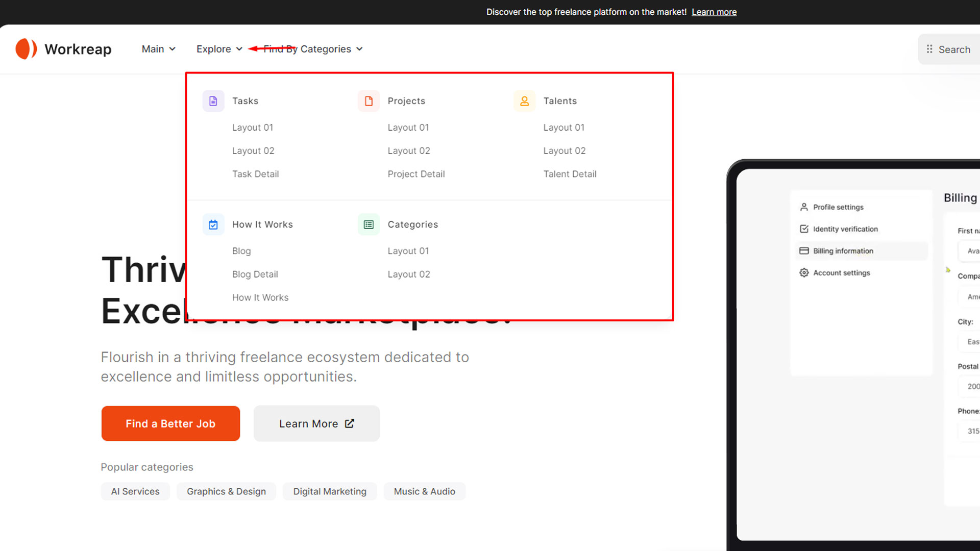Pick the Music & Audio category tag
The image size is (980, 551).
coord(424,491)
